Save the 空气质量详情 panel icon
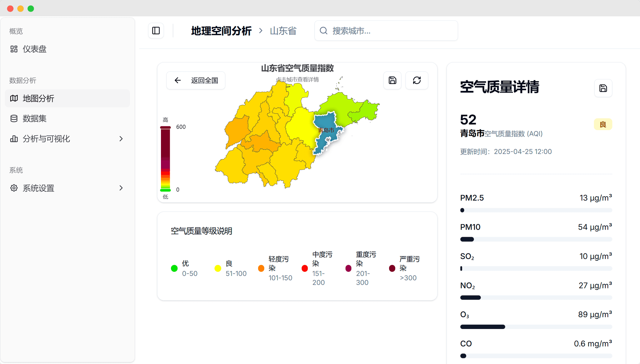Viewport: 640px width, 364px height. pyautogui.click(x=603, y=88)
